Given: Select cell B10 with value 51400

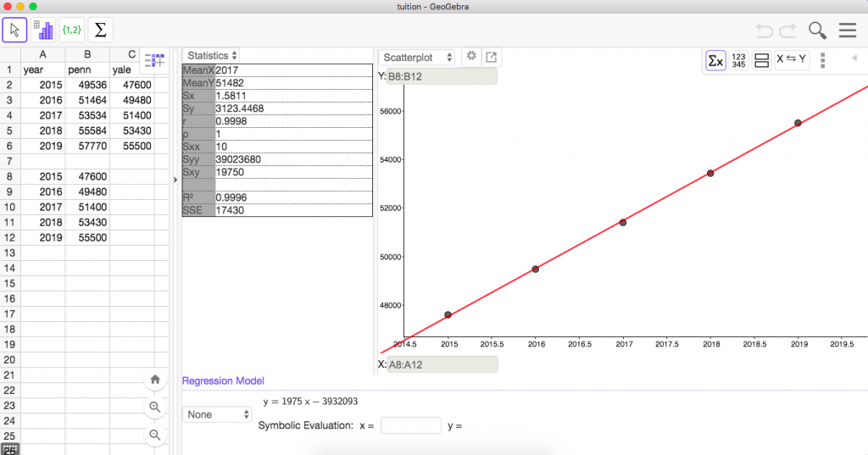Looking at the screenshot, I should tap(87, 207).
